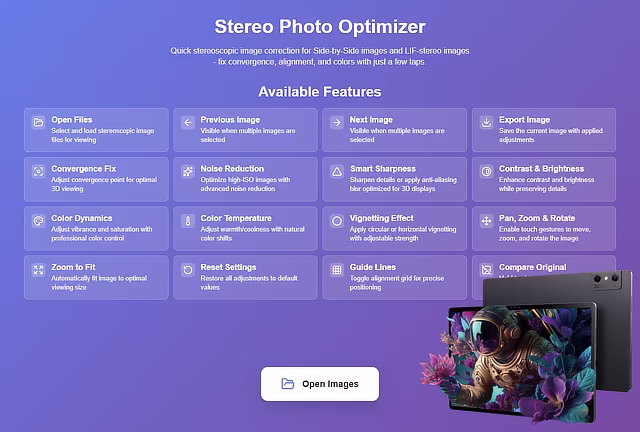Click the Zoom to Fit expand icon
The height and width of the screenshot is (432, 640).
(x=38, y=270)
